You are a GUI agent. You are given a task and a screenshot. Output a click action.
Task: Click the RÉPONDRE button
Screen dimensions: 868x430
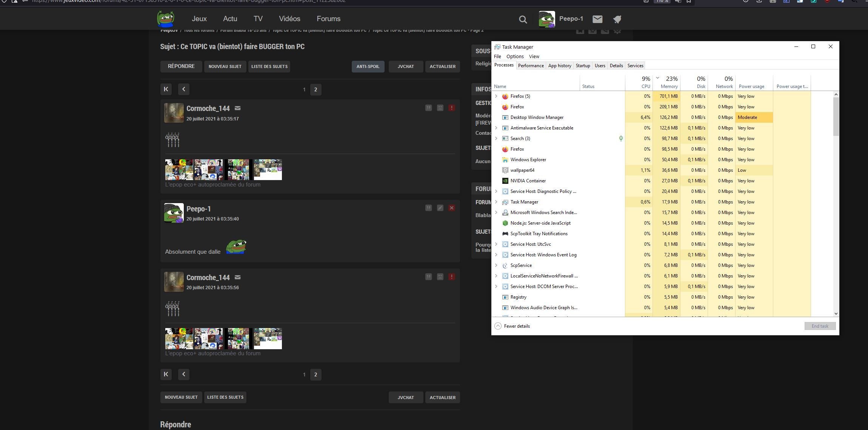pos(181,66)
